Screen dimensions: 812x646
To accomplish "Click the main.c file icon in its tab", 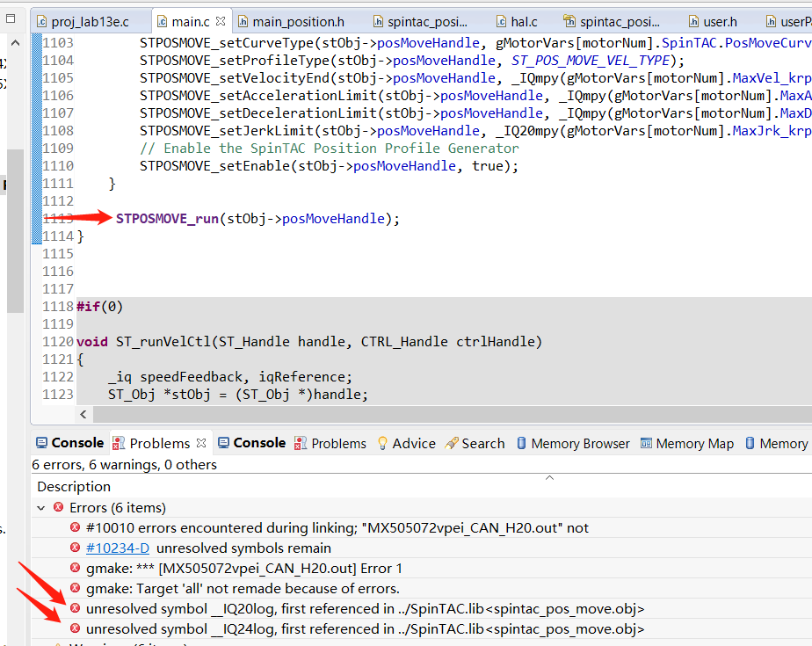I will [x=162, y=21].
